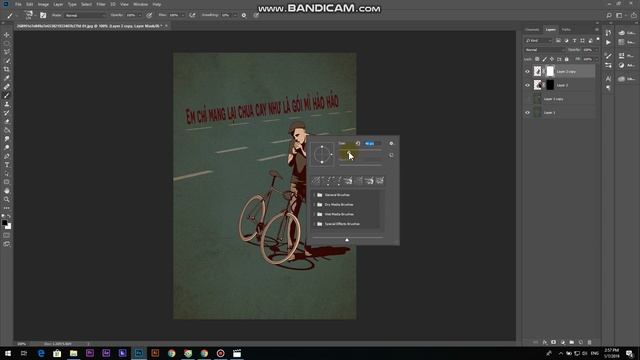The width and height of the screenshot is (640, 360).
Task: Hide Layer 1 with eye icon
Action: (x=527, y=113)
